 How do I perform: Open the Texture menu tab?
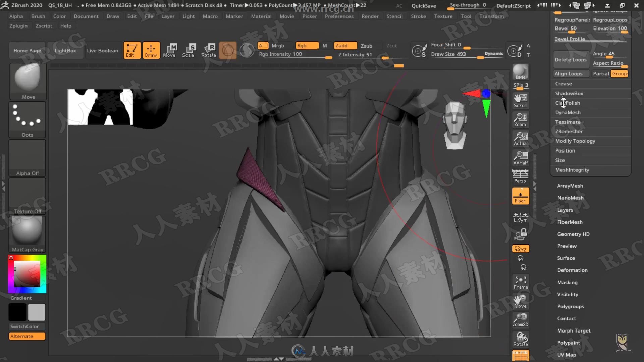tap(443, 16)
